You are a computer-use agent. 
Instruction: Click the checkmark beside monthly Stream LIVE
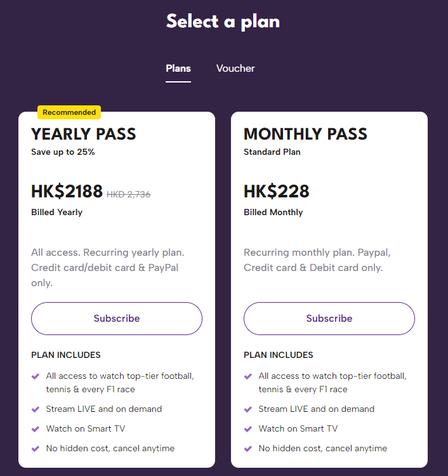(x=248, y=409)
